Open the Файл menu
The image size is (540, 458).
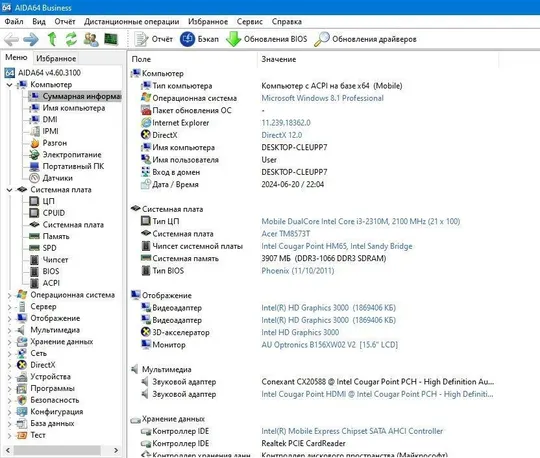pyautogui.click(x=14, y=22)
